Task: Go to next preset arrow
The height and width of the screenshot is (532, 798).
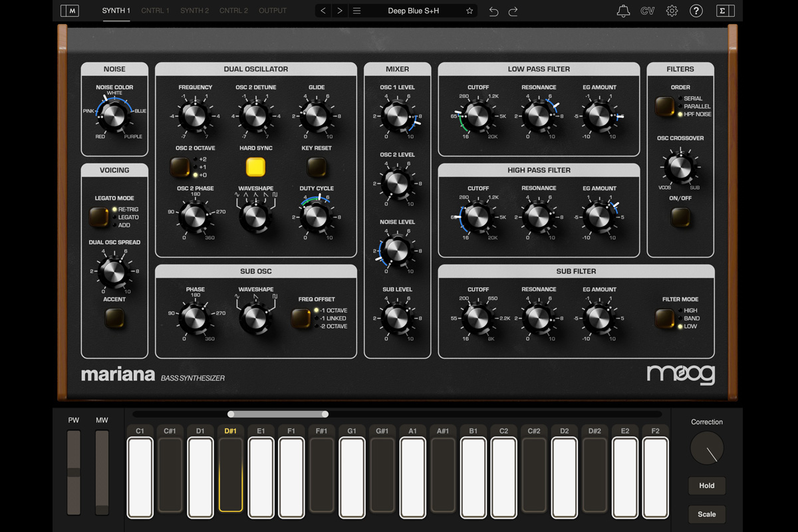Action: [x=340, y=11]
